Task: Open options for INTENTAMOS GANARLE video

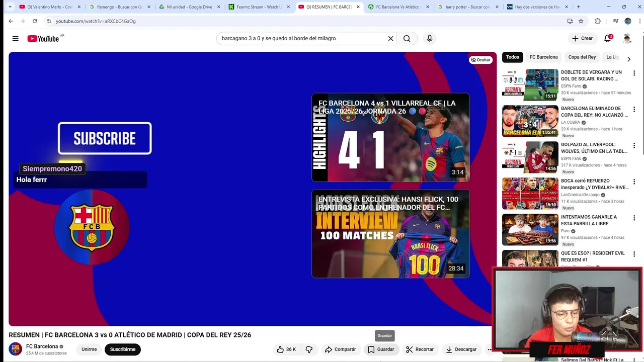Action: click(634, 218)
